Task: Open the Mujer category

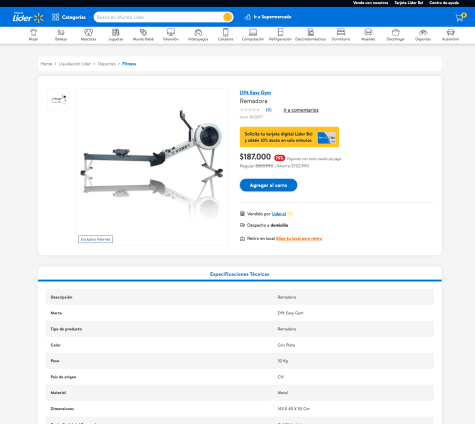Action: point(34,35)
